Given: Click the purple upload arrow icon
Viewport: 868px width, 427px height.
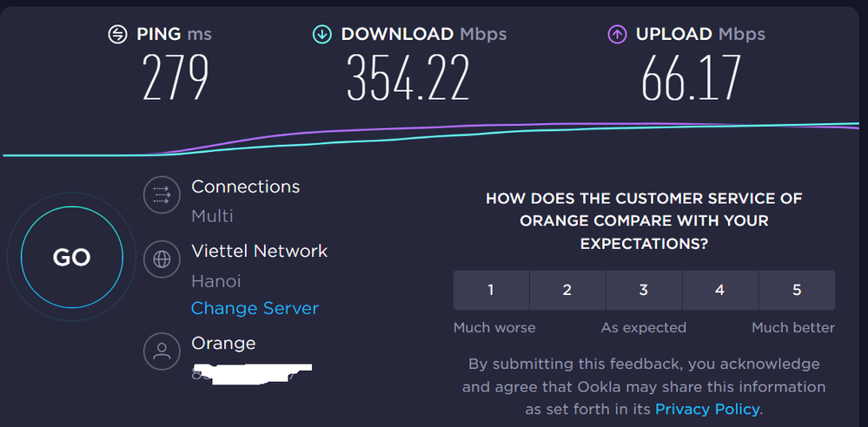Looking at the screenshot, I should 617,35.
